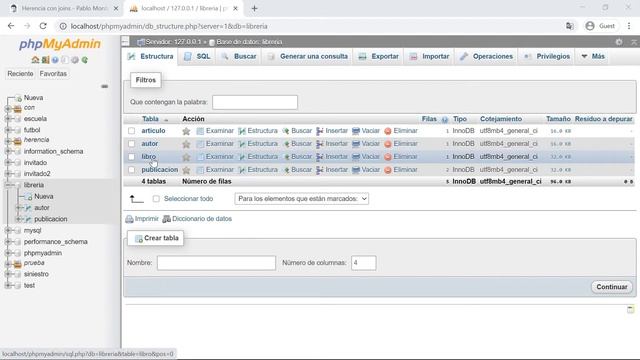This screenshot has width=640, height=360.
Task: Open 'Para los elementos que están marcados' dropdown
Action: (302, 199)
